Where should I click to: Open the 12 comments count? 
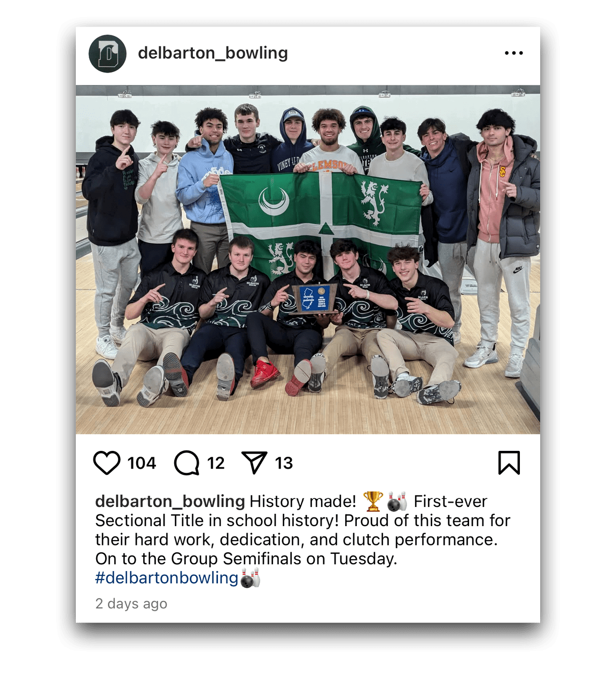(216, 463)
